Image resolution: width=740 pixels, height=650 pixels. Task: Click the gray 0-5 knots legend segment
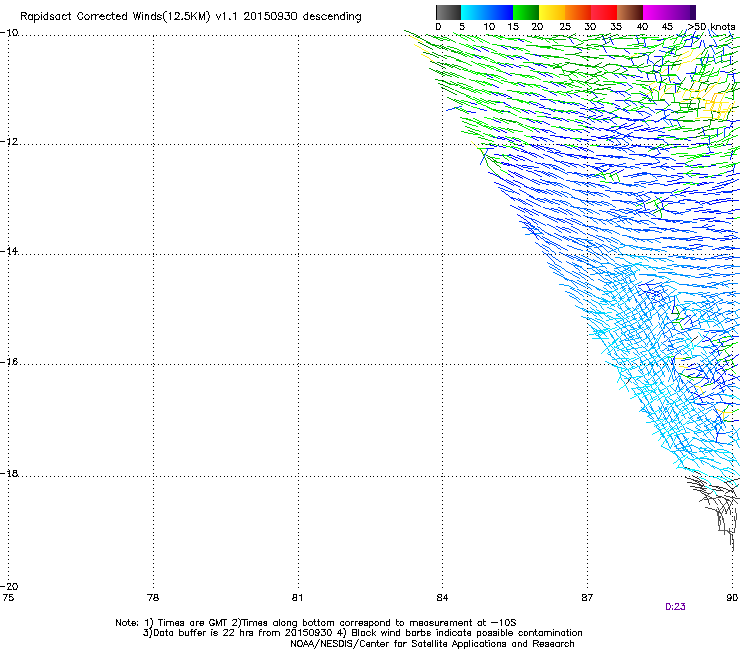(x=448, y=12)
